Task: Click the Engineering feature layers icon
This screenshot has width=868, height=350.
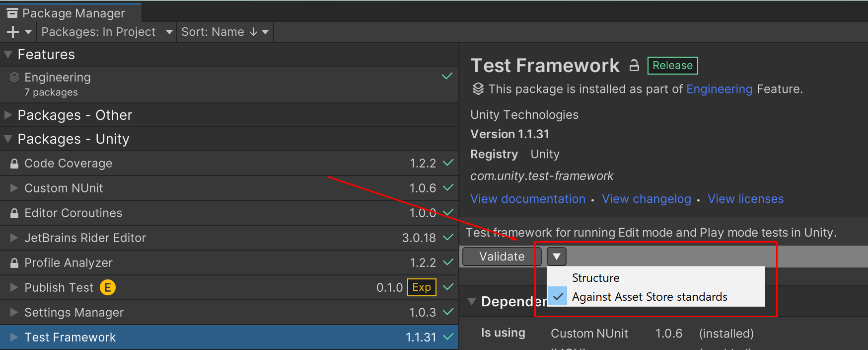Action: click(14, 77)
